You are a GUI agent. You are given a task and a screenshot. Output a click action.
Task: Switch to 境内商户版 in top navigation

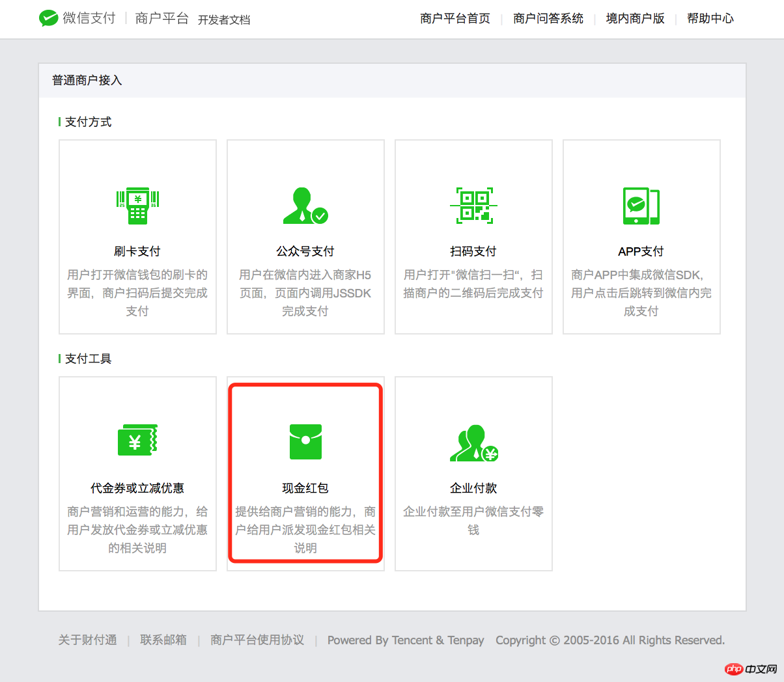(636, 18)
